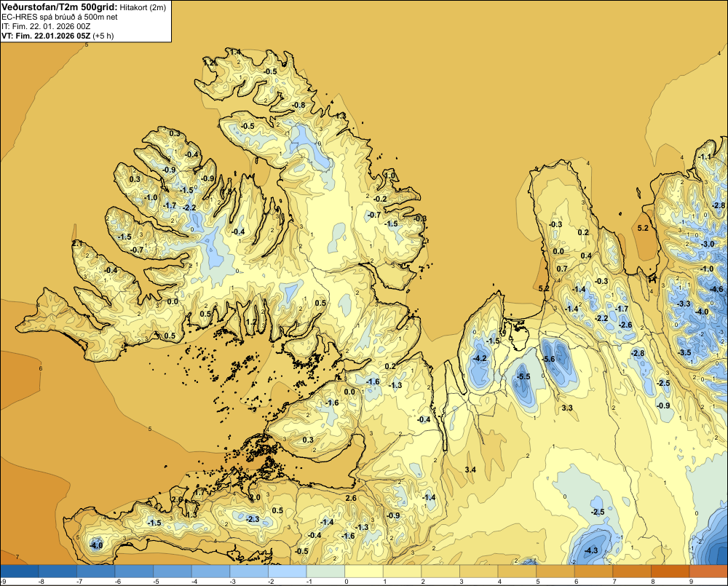Click the '-4.2' temperature label
Screen dimensions: 728x586
click(480, 358)
